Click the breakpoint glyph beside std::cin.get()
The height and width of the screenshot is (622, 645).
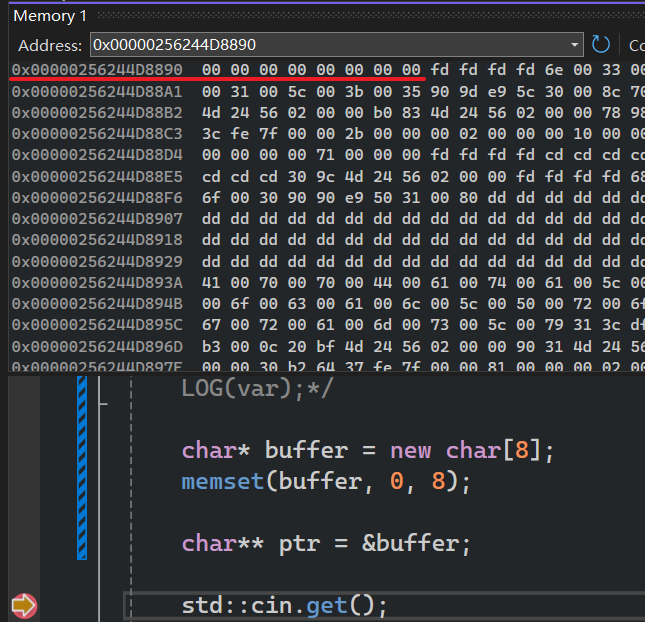(23, 605)
